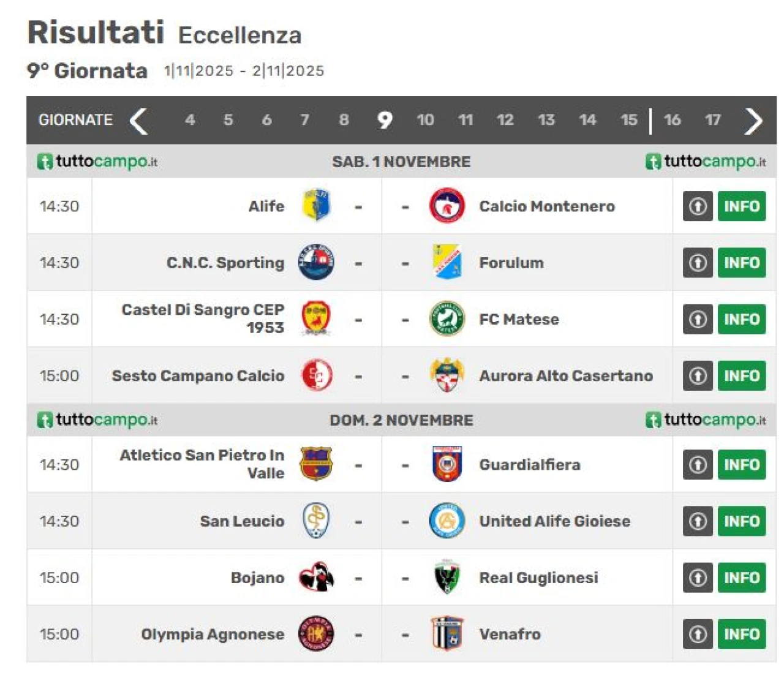Click the Venafro striped crest
The image size is (784, 678).
tap(447, 634)
